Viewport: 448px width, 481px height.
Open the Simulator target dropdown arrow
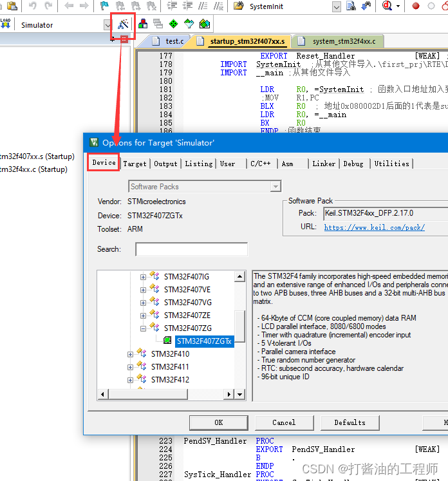click(107, 25)
